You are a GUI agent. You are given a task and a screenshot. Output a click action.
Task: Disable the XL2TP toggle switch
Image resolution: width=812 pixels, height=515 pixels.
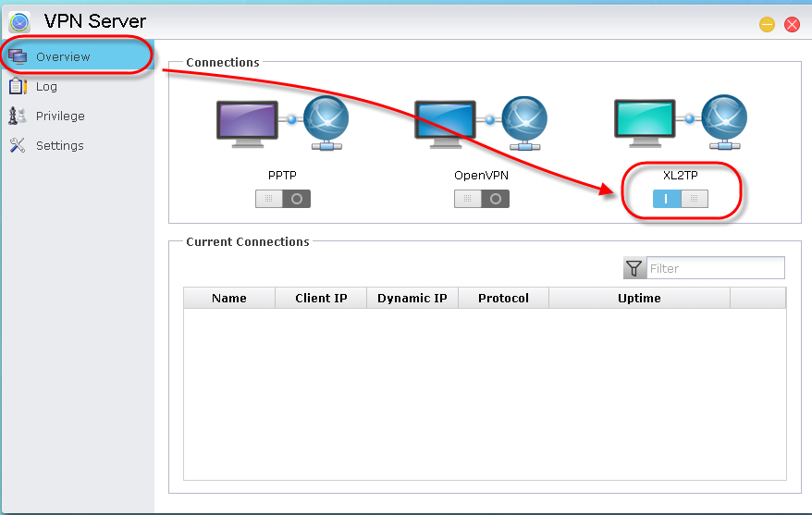[681, 199]
